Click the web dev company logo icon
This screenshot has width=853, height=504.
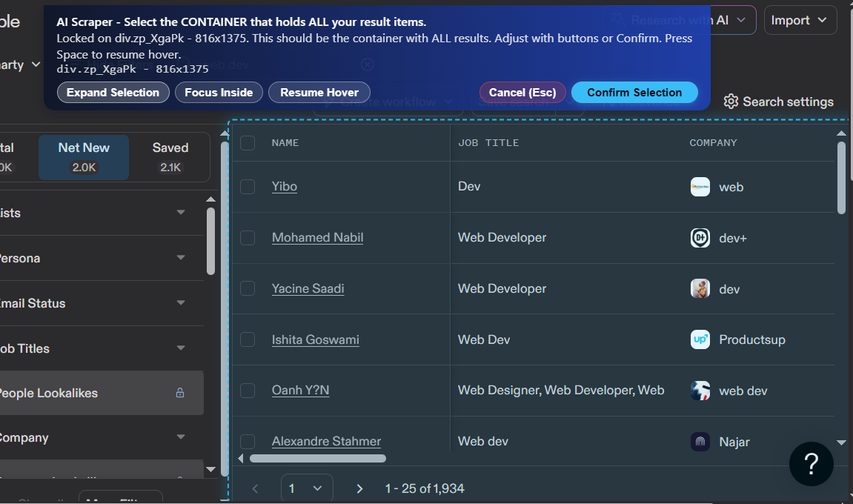coord(700,391)
